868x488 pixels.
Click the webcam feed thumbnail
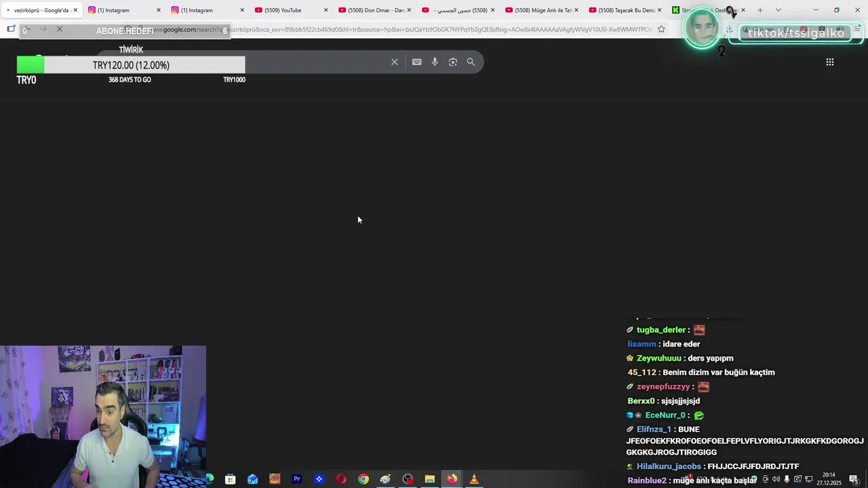103,417
